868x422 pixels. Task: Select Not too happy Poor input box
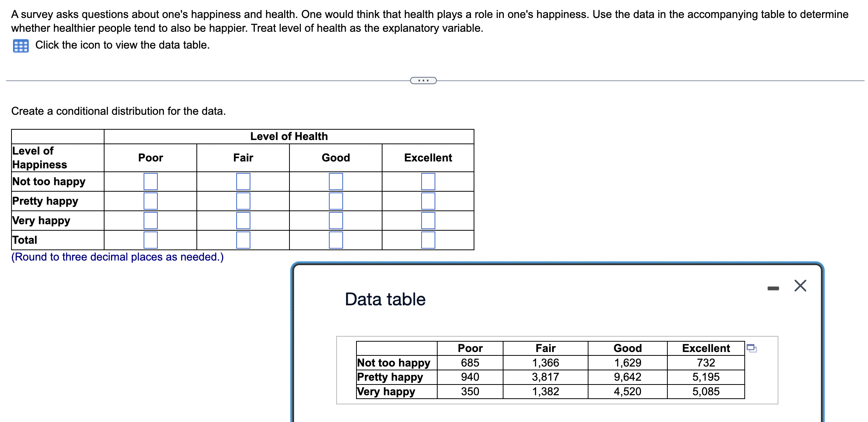[x=150, y=181]
